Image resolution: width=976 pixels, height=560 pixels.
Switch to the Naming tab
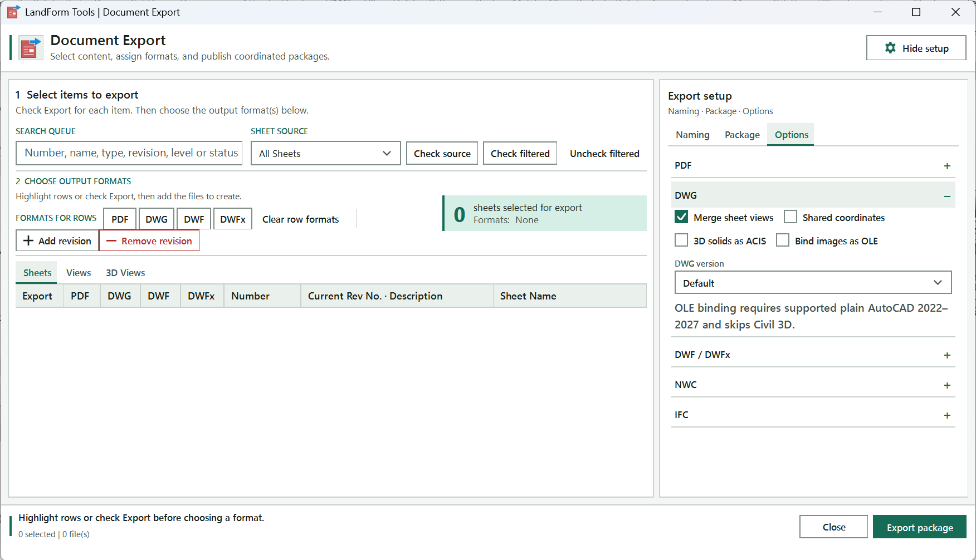692,135
